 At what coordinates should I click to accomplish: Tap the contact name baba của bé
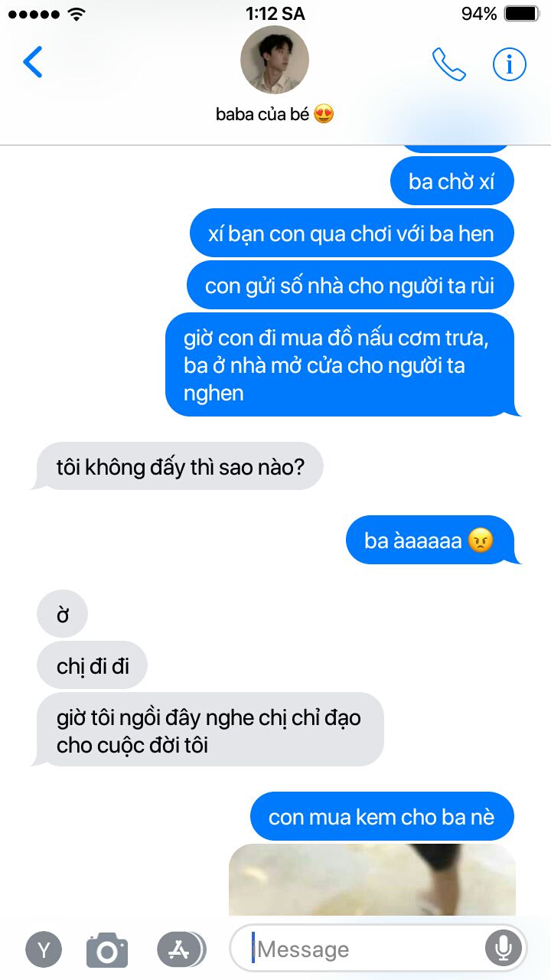pos(275,115)
